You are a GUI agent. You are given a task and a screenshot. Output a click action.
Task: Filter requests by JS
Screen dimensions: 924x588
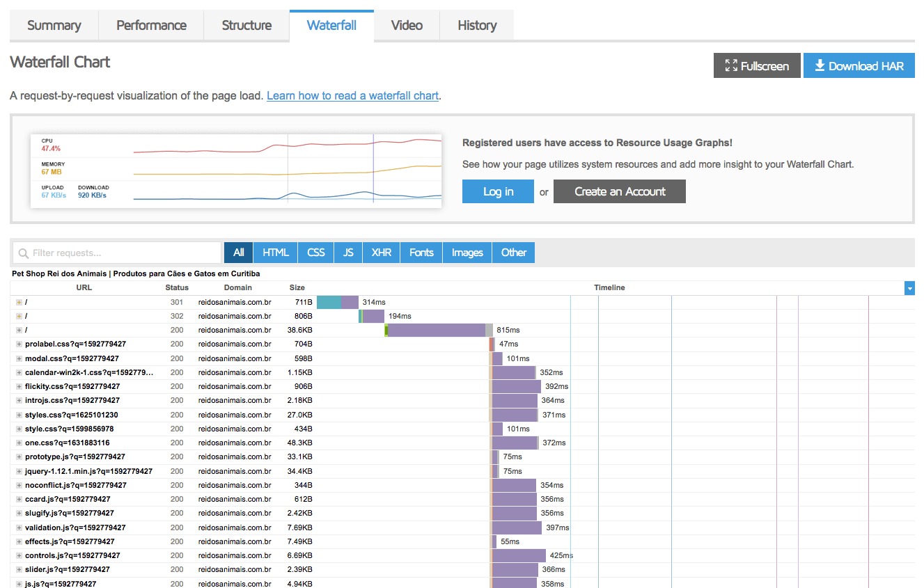click(348, 253)
